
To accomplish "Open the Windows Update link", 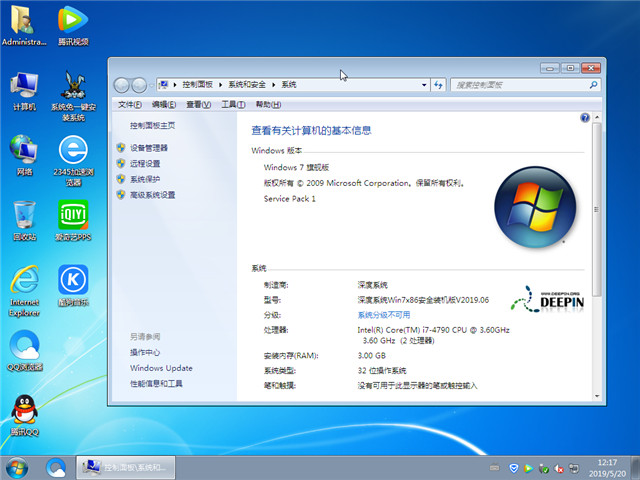I will 161,368.
